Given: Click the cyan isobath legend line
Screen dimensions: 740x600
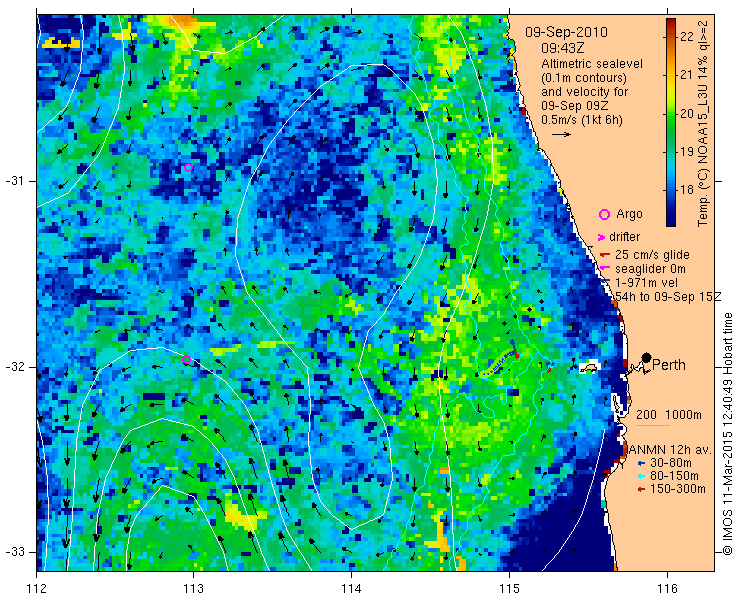Looking at the screenshot, I should [653, 425].
